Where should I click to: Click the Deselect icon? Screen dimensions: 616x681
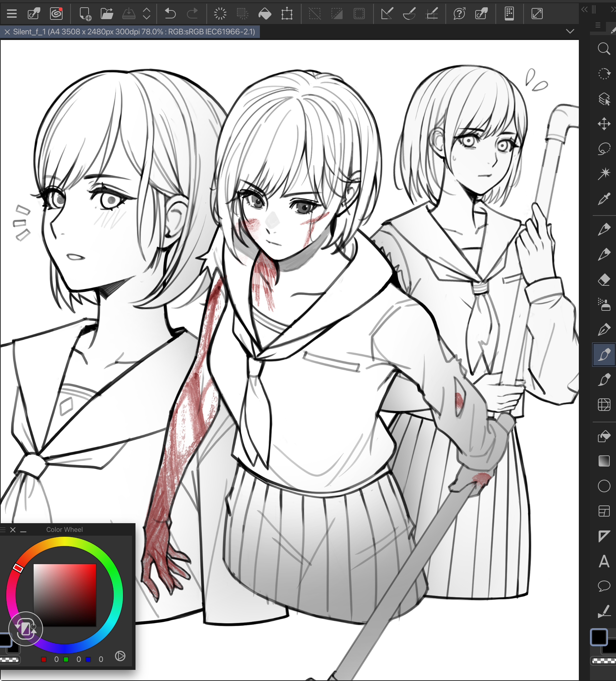point(315,14)
